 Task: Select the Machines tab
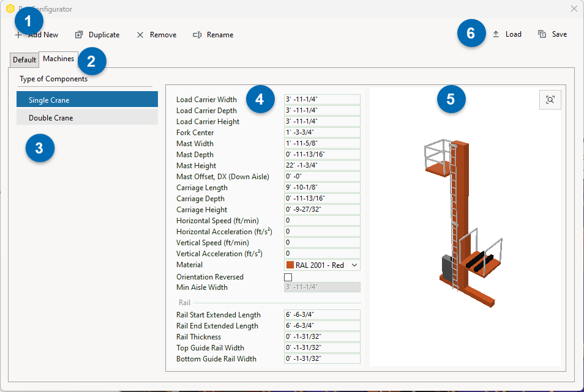(x=58, y=58)
